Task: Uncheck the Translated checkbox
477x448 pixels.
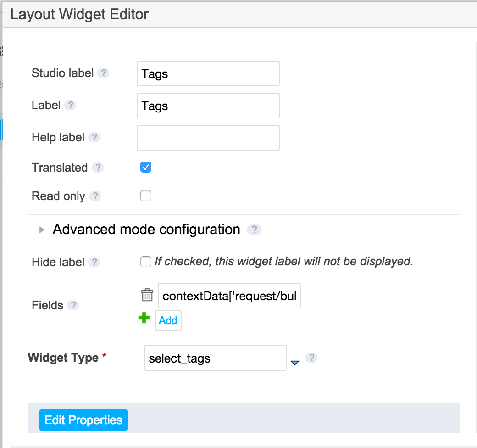Action: 146,167
